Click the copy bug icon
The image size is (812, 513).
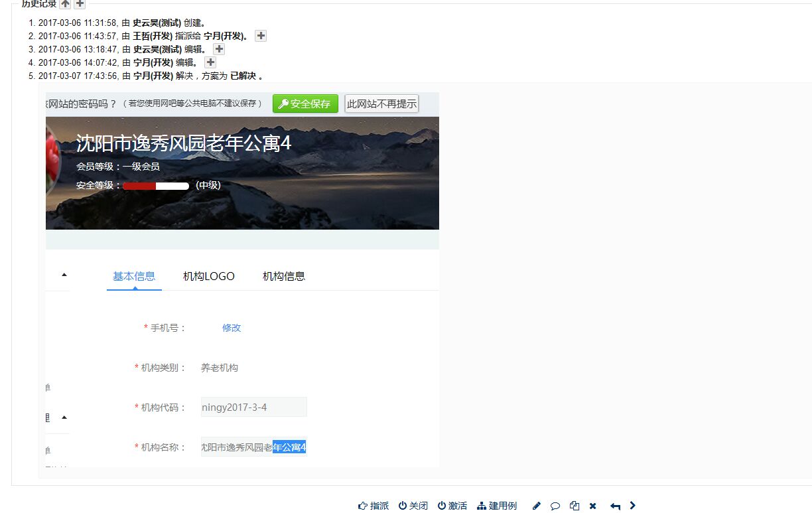(x=575, y=506)
